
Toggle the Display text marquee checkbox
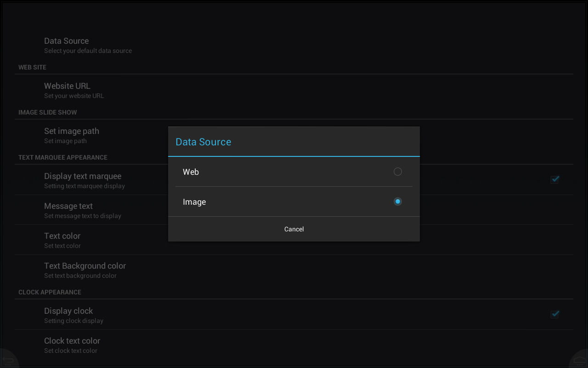(x=555, y=179)
